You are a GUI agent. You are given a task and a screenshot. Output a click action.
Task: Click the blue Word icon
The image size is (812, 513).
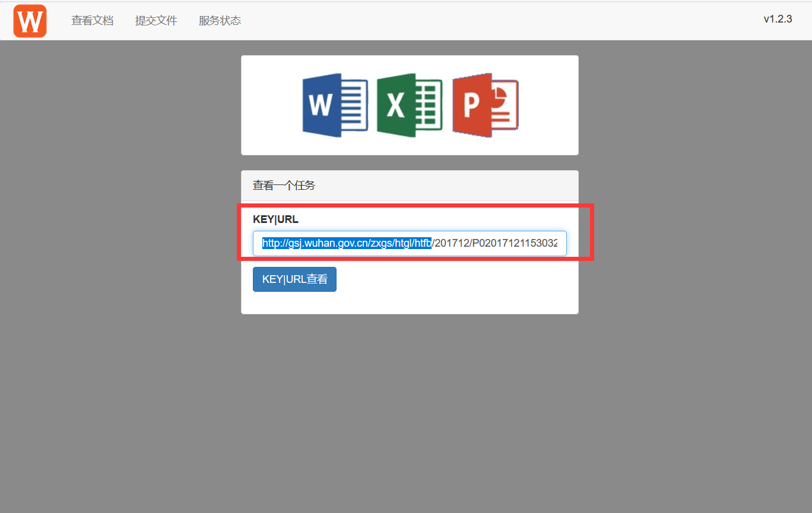pos(335,106)
